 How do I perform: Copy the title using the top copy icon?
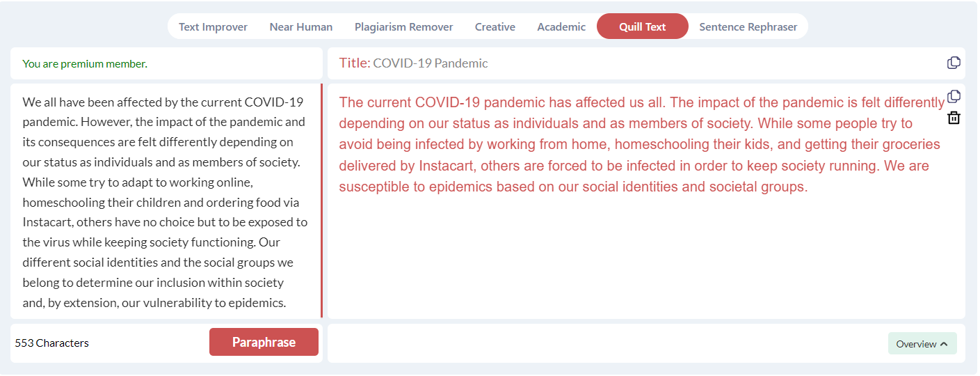[954, 63]
